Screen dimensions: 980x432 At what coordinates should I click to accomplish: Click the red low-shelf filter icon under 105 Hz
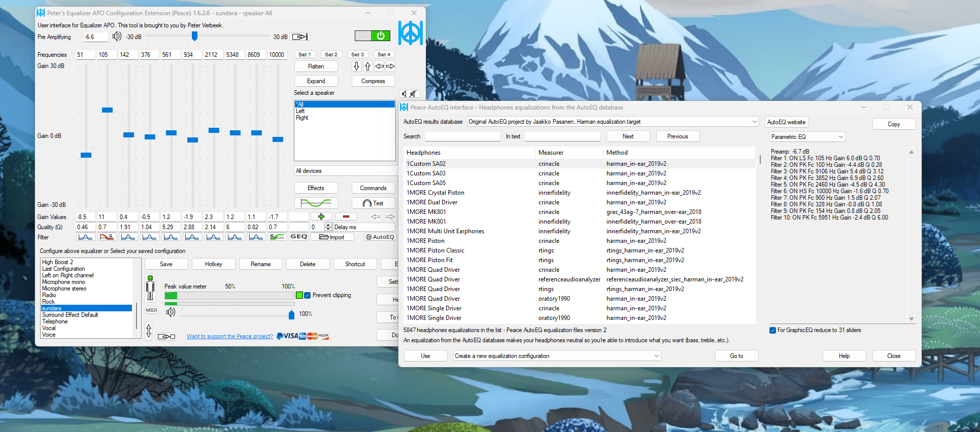[107, 237]
